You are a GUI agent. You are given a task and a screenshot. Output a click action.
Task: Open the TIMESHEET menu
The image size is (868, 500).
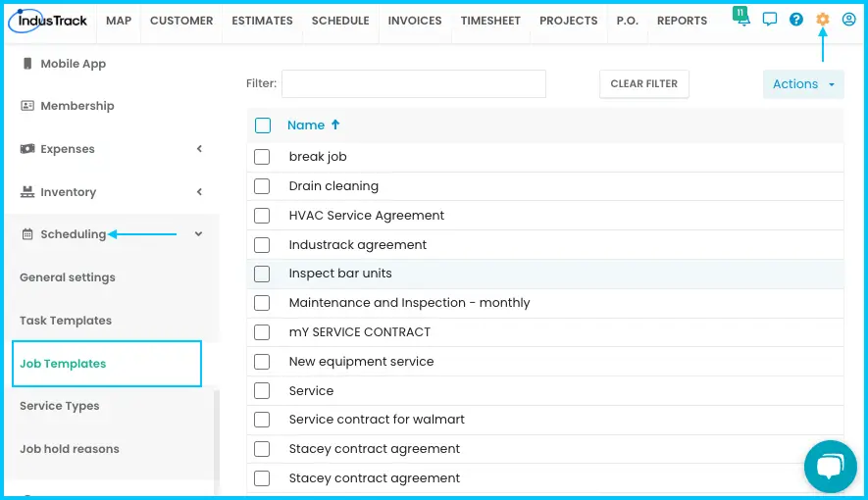pos(490,21)
